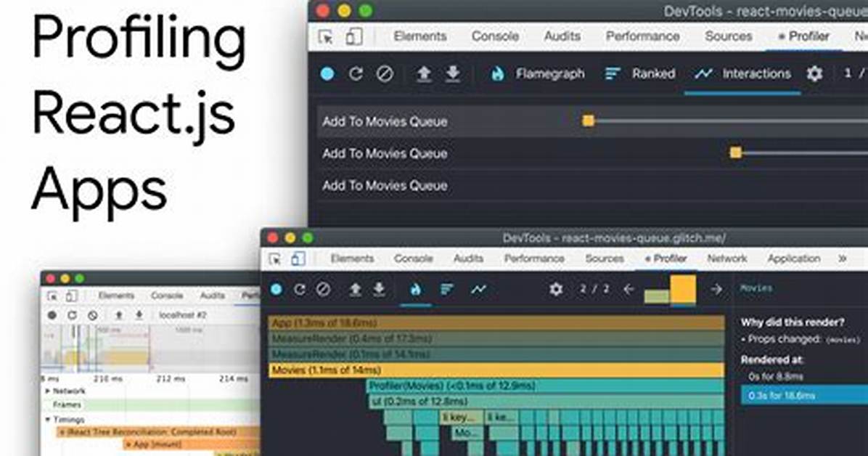
Task: Click record button in bottom-left DevTools window
Action: [52, 315]
